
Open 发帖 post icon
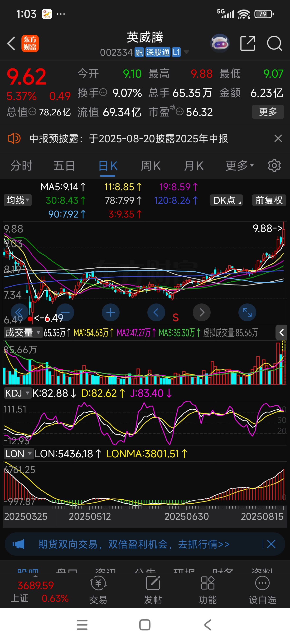tap(153, 590)
